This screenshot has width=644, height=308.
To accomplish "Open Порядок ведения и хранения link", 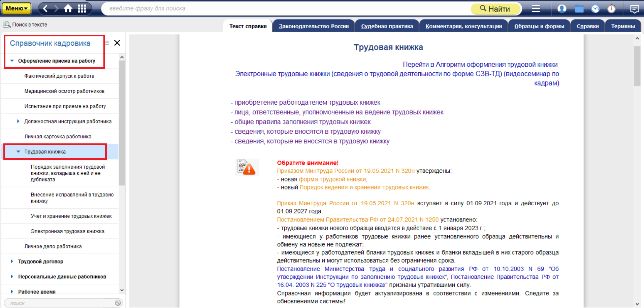I will click(x=364, y=187).
